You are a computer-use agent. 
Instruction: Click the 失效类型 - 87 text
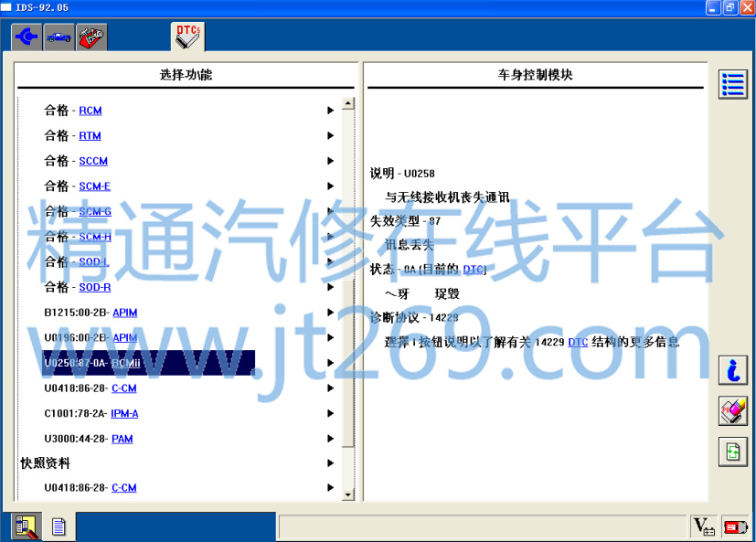click(405, 221)
